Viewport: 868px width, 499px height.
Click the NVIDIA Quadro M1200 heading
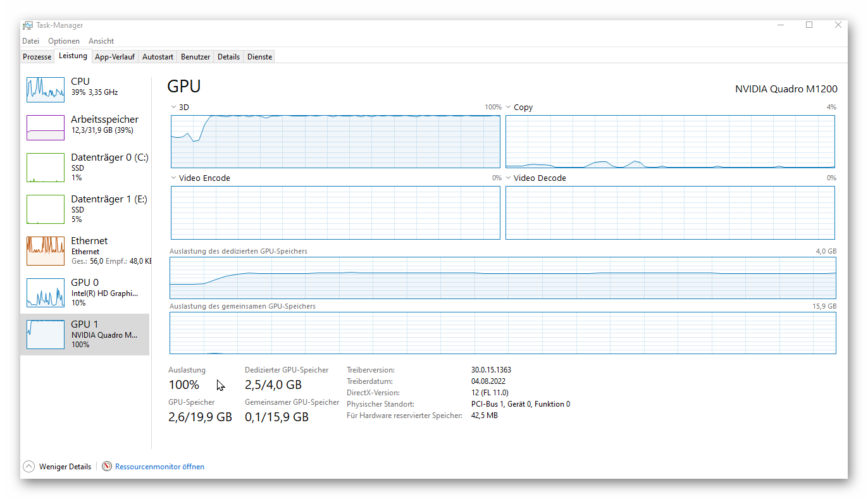tap(786, 89)
